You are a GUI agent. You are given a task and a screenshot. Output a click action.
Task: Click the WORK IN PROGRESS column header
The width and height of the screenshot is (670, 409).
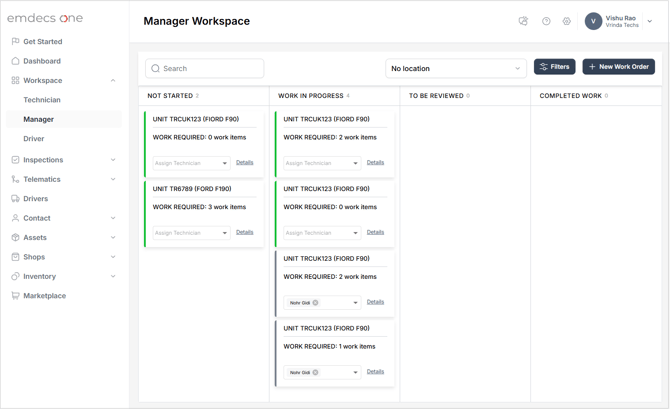(311, 96)
